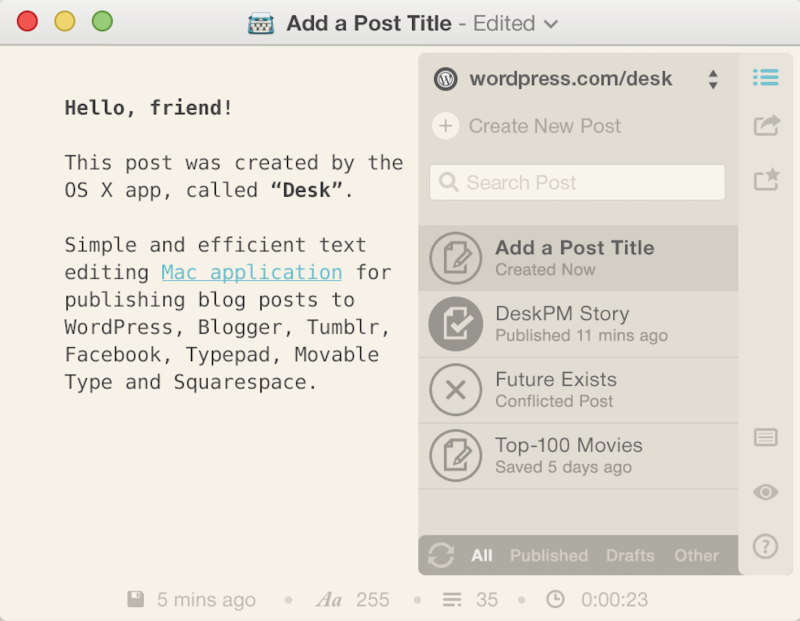The image size is (800, 621).
Task: Open the DeskPM Story published post
Action: pyautogui.click(x=578, y=324)
